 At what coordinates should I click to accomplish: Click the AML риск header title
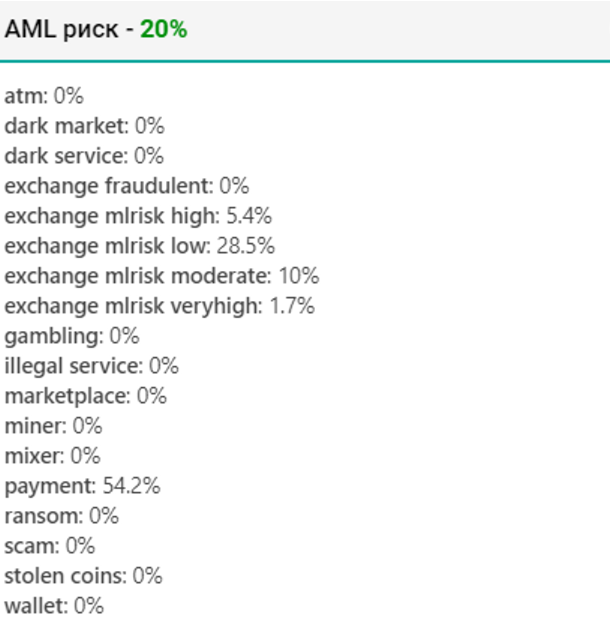click(x=68, y=30)
